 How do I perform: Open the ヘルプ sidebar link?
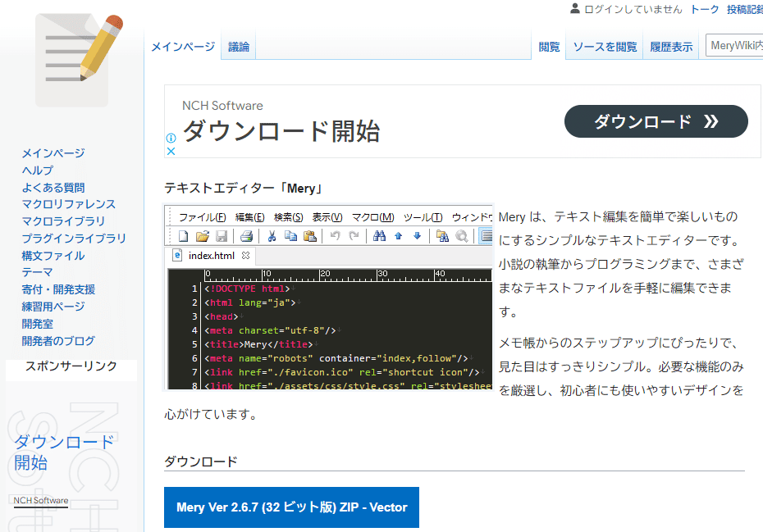point(38,171)
